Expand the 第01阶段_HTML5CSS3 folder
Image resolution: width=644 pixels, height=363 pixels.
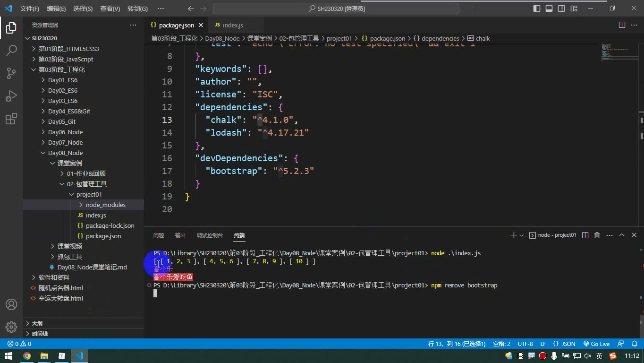83,49
